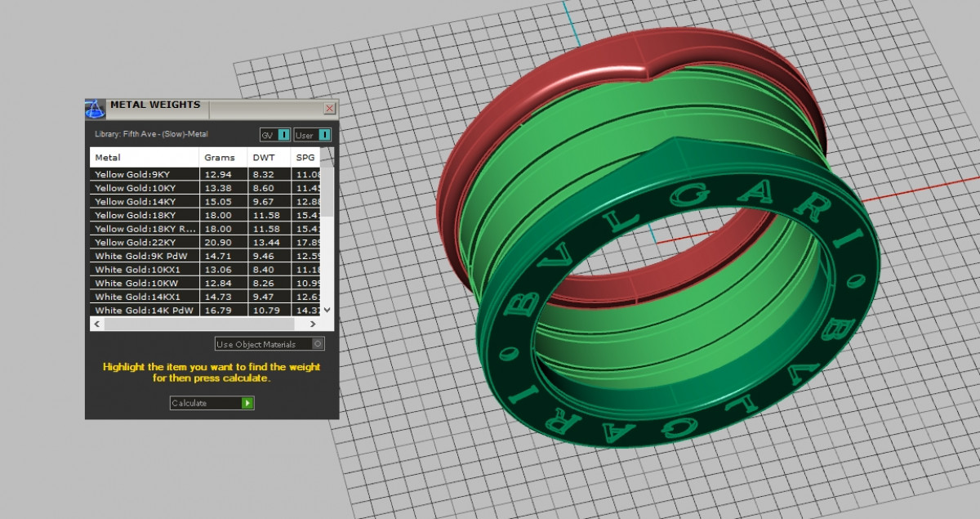Image resolution: width=980 pixels, height=519 pixels.
Task: Click the horizontal scrollbar right arrow
Action: point(314,324)
